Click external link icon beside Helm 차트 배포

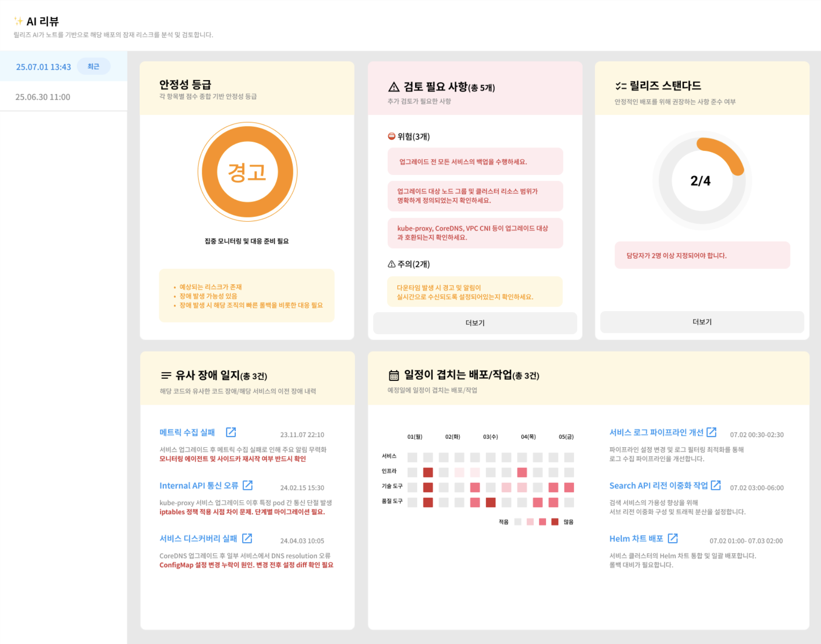click(673, 538)
